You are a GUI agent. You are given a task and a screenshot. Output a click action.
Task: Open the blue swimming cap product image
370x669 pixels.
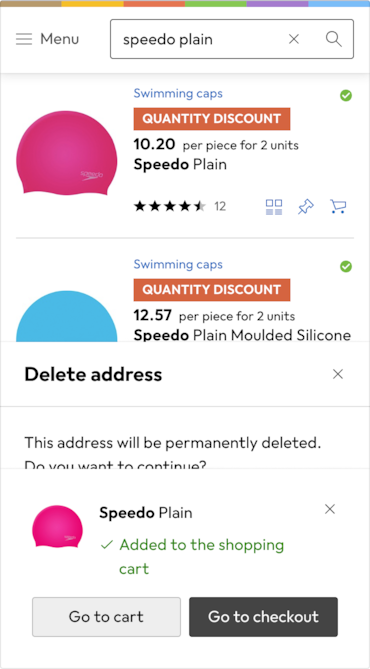(67, 316)
